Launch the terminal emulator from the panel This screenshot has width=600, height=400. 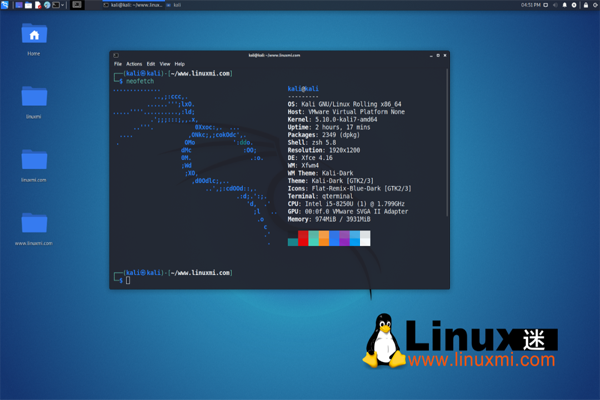coord(56,5)
